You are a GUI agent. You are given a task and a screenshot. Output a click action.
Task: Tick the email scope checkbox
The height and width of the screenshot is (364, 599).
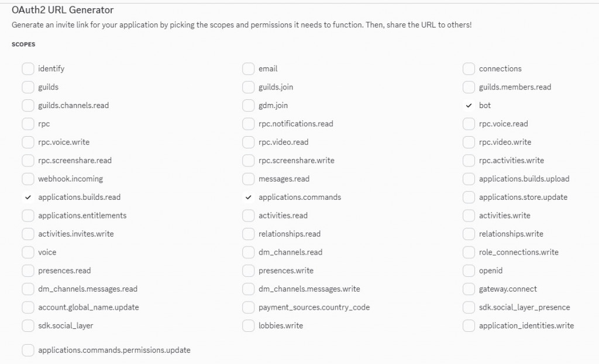[249, 69]
